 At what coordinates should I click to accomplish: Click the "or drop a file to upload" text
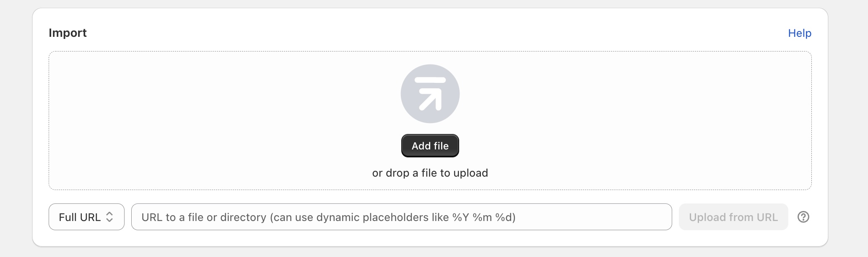430,173
